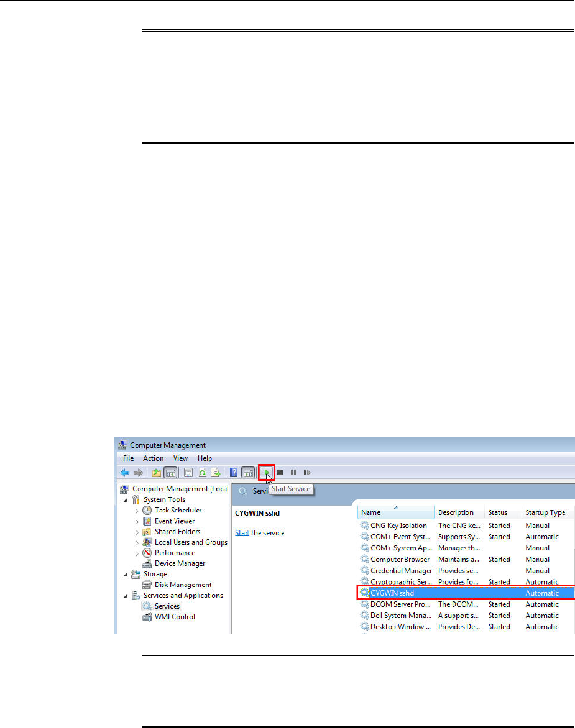Go up one level with the folder icon
This screenshot has width=575, height=728.
[157, 473]
